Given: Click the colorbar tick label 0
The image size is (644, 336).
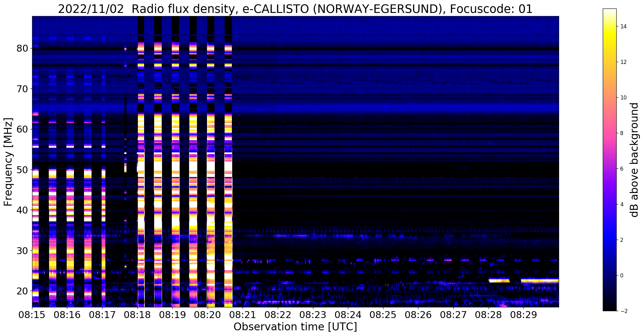Looking at the screenshot, I should pos(621,276).
